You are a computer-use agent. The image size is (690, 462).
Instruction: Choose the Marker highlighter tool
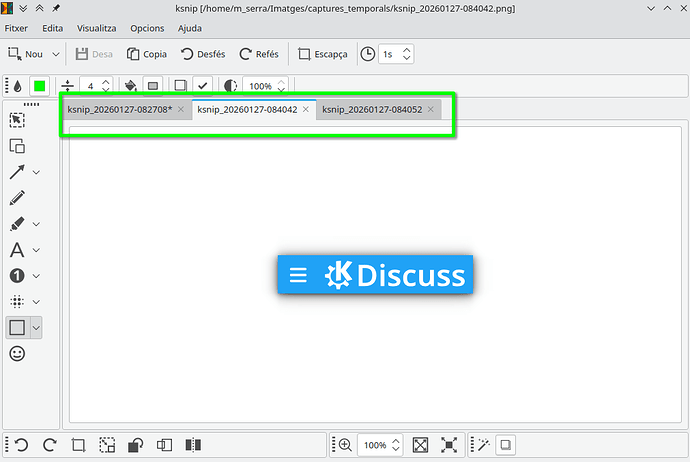pyautogui.click(x=17, y=224)
